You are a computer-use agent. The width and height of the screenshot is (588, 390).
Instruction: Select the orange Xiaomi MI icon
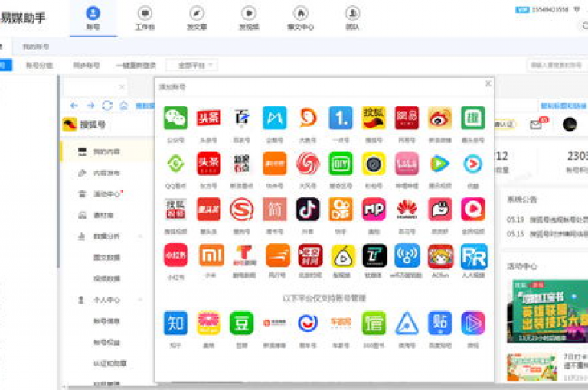click(211, 255)
